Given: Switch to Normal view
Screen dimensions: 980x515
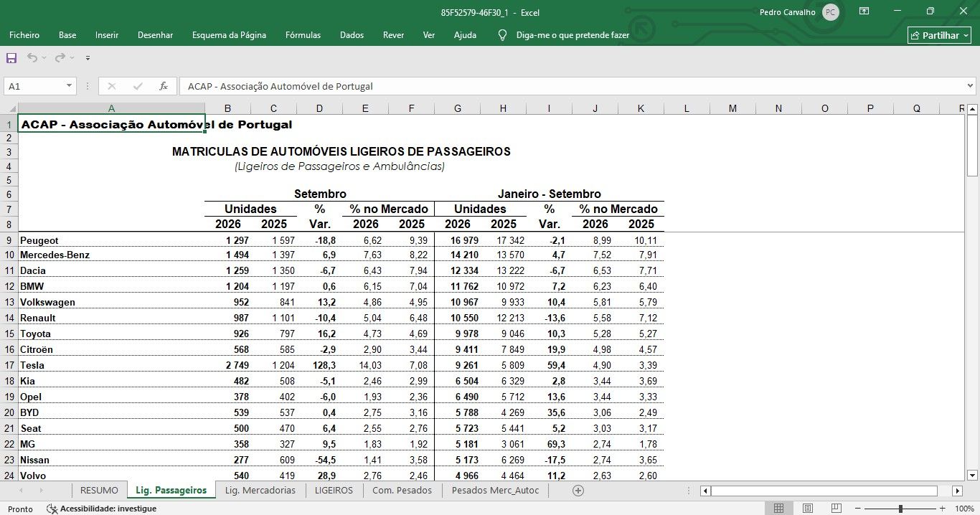Looking at the screenshot, I should click(778, 509).
